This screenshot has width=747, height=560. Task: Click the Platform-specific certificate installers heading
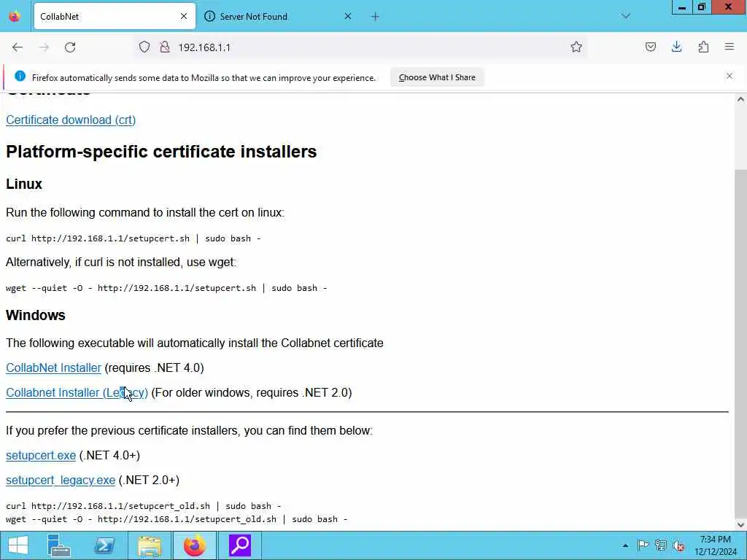(x=161, y=152)
